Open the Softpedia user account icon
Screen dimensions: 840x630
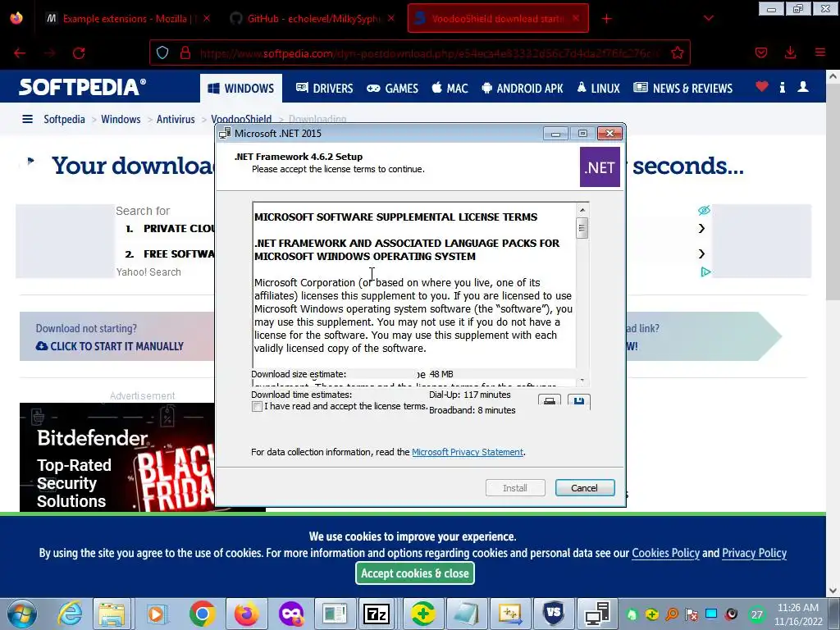802,87
